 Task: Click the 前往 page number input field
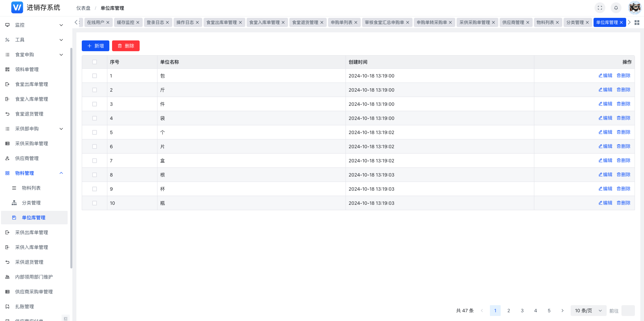point(628,311)
